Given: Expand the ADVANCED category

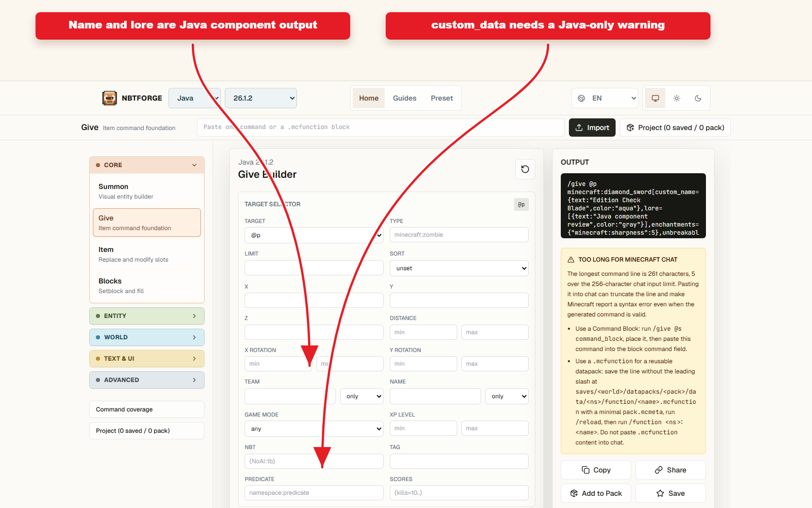Looking at the screenshot, I should [x=147, y=380].
